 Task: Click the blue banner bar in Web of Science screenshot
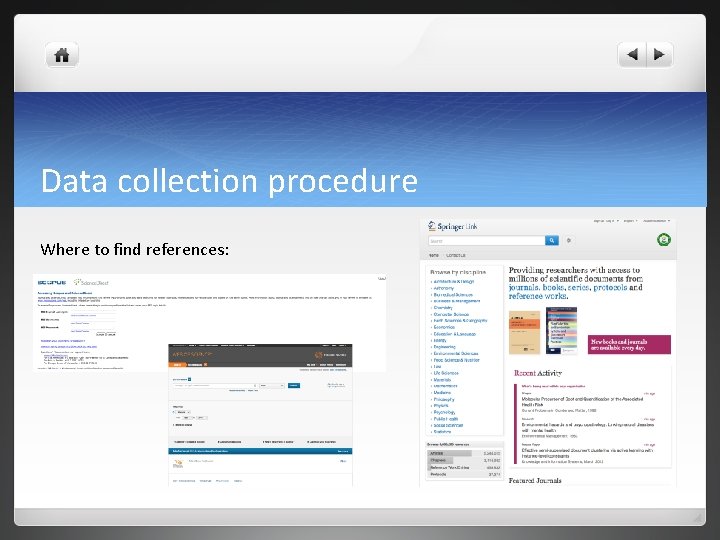tap(260, 451)
